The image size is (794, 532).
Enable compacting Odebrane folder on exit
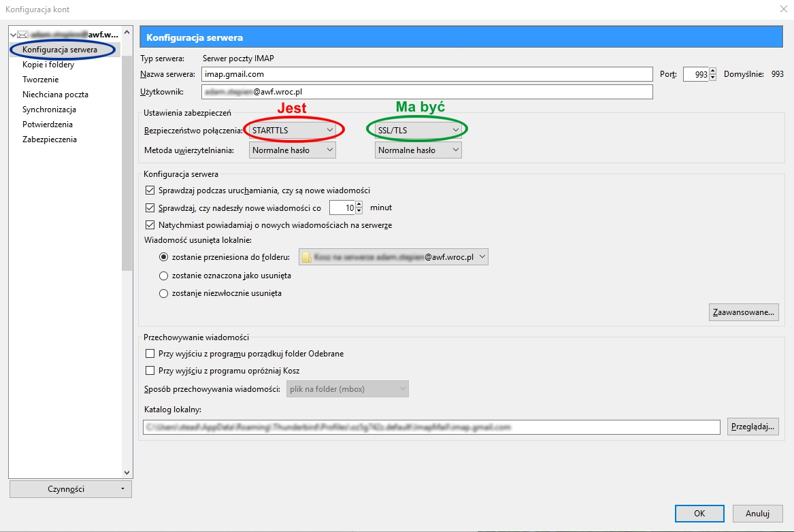tap(150, 354)
